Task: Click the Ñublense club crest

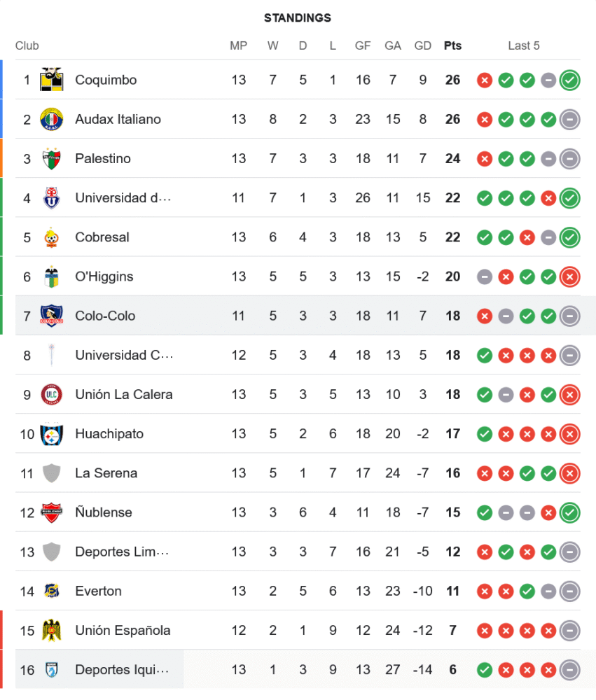Action: [x=52, y=512]
